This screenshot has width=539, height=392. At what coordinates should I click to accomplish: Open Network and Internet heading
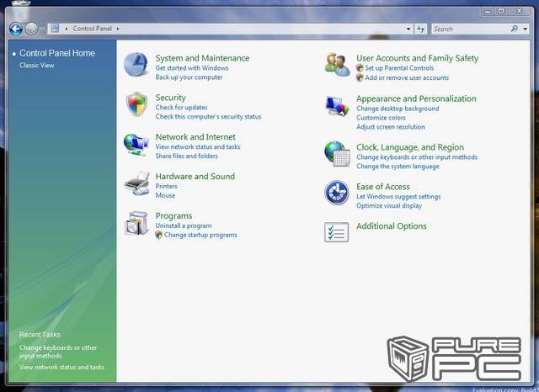tap(195, 137)
